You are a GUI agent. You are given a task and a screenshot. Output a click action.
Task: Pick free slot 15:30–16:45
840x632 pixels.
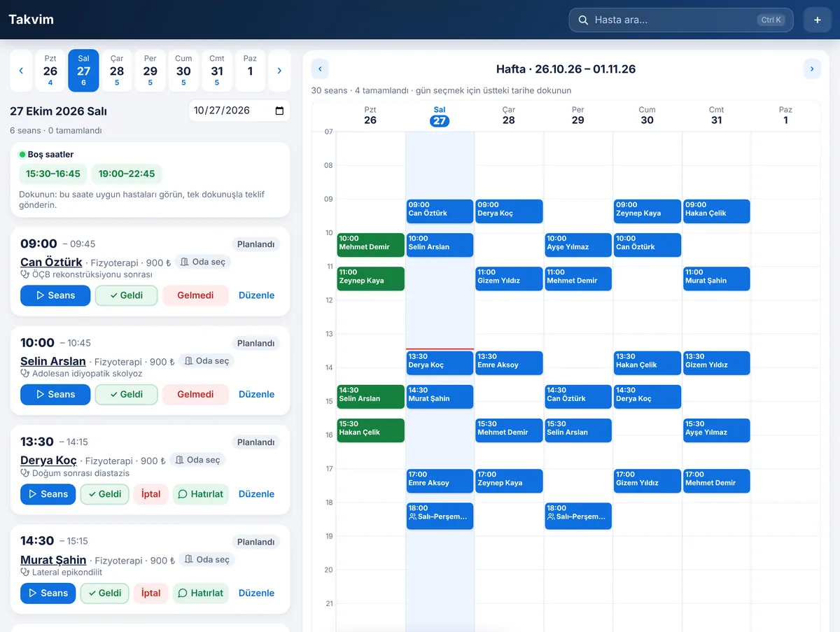click(53, 174)
